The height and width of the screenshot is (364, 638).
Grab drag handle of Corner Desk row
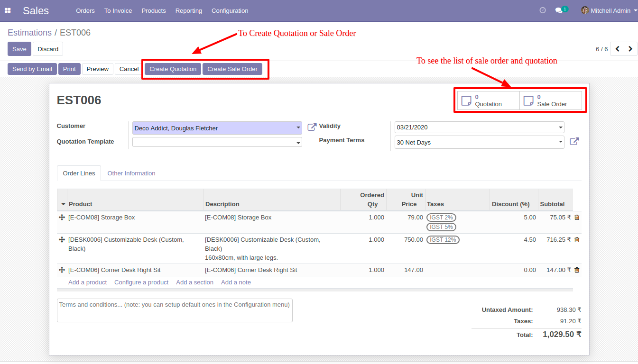(x=62, y=270)
